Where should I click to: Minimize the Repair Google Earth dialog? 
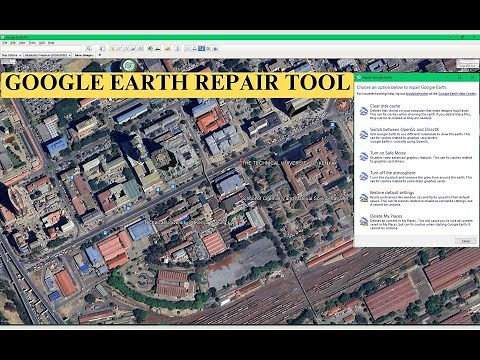point(447,77)
